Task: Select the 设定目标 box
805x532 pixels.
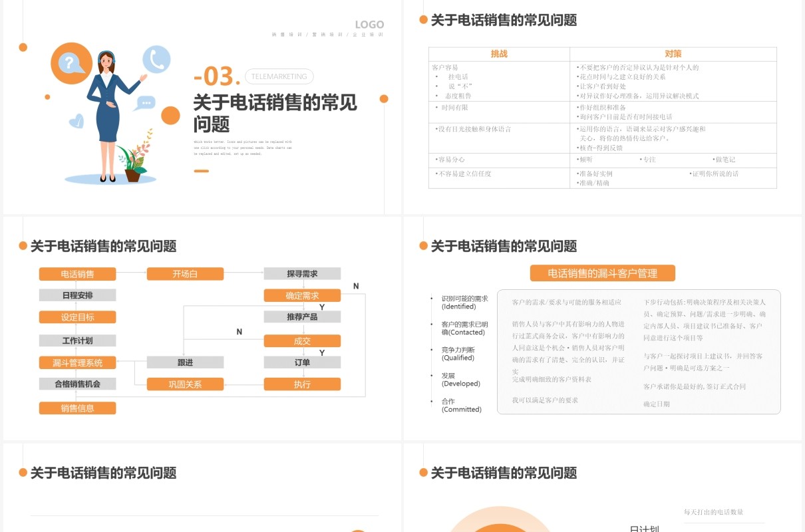Action: pos(77,317)
